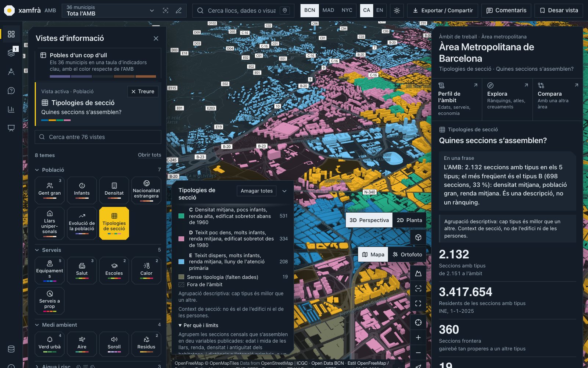Switch basemap to Ortofoto
The width and height of the screenshot is (588, 368).
pos(407,254)
